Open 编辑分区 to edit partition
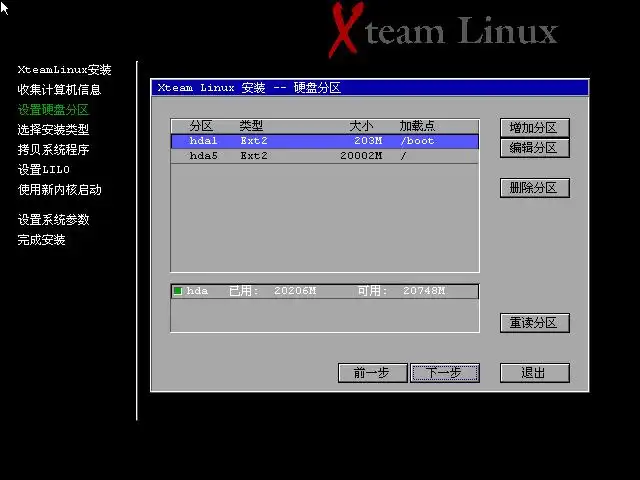 tap(534, 148)
